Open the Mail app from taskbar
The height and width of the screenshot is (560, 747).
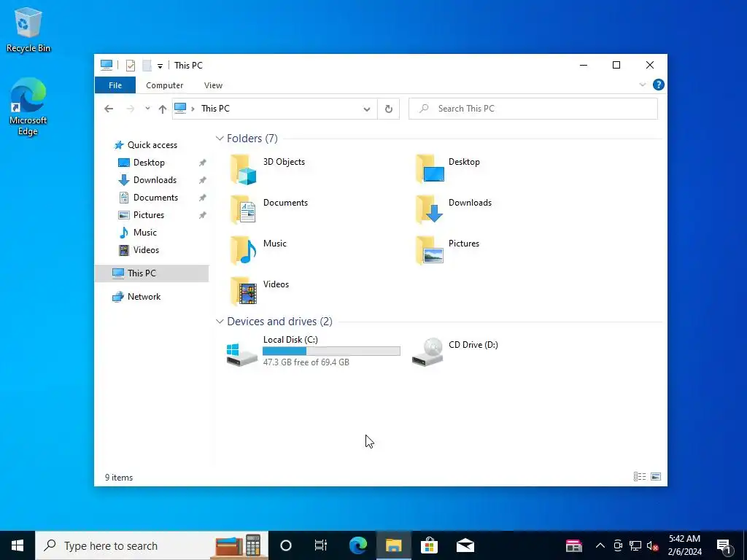pyautogui.click(x=465, y=545)
